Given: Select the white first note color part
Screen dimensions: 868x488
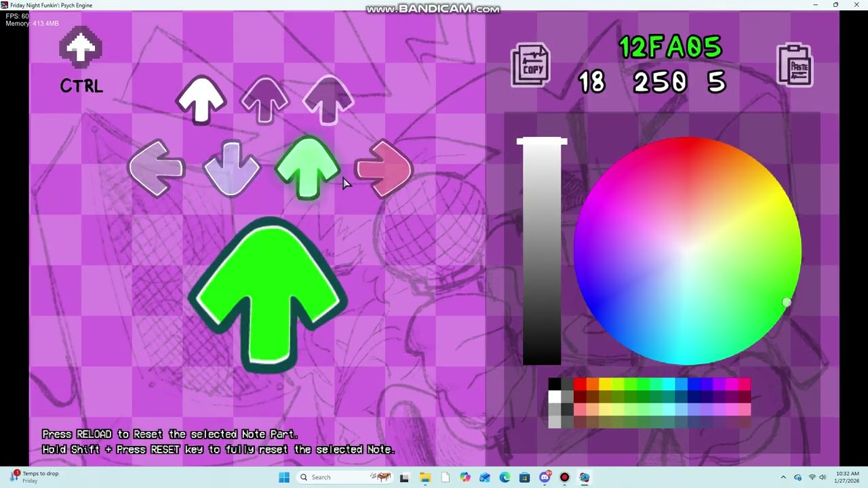Looking at the screenshot, I should (201, 100).
